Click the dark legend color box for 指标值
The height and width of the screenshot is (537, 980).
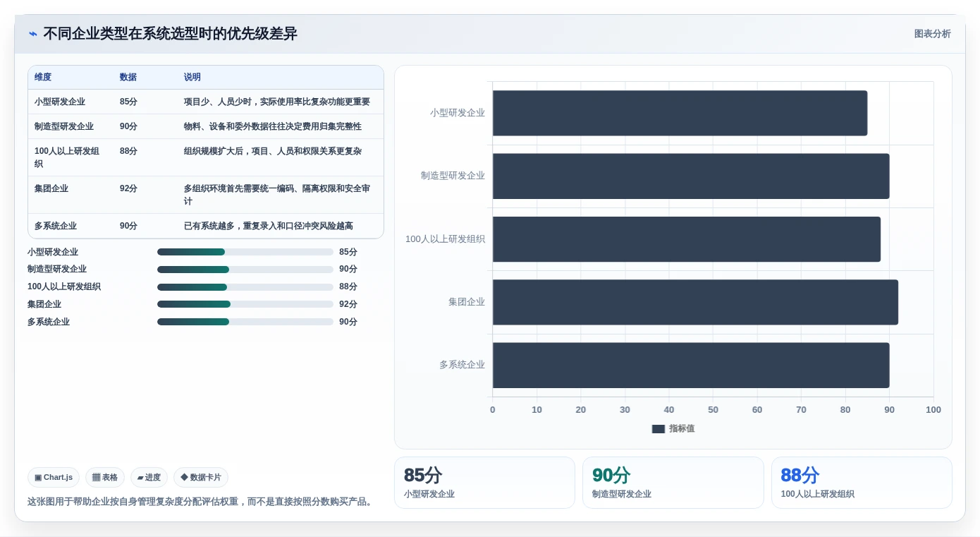pos(659,429)
